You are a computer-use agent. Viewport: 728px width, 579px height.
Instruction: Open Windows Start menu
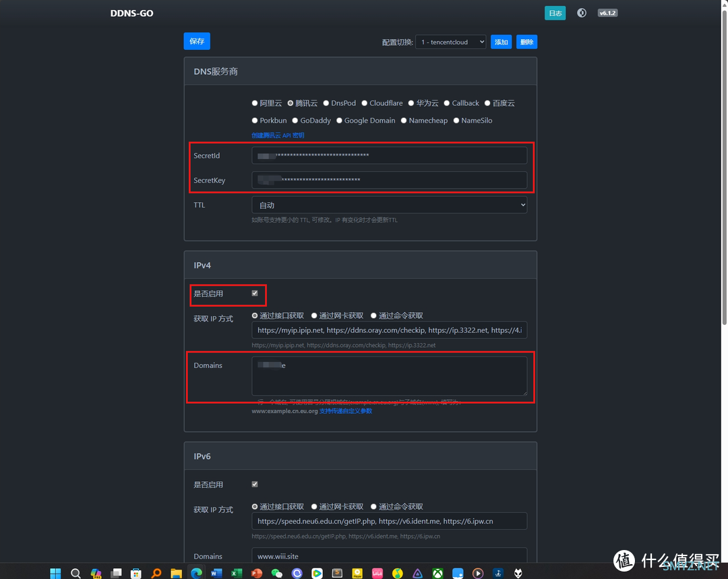pyautogui.click(x=55, y=573)
